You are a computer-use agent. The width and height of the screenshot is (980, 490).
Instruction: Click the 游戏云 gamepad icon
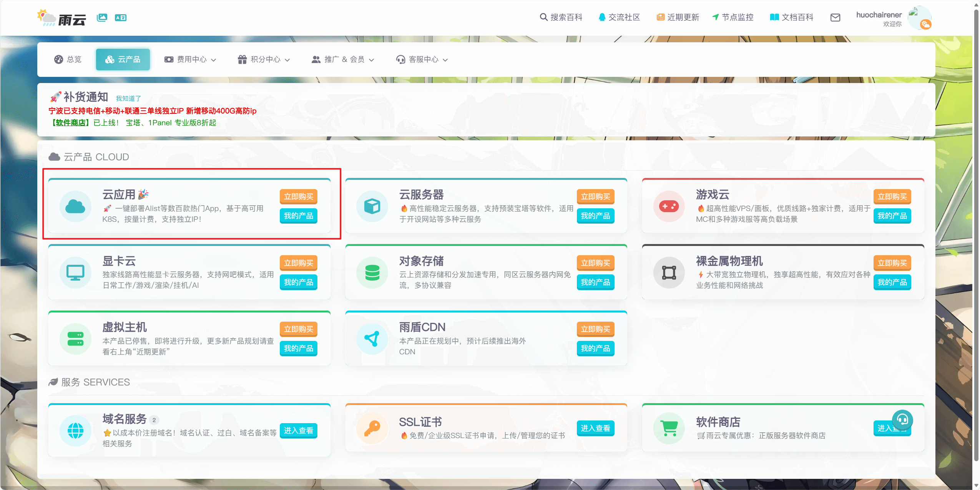click(669, 207)
